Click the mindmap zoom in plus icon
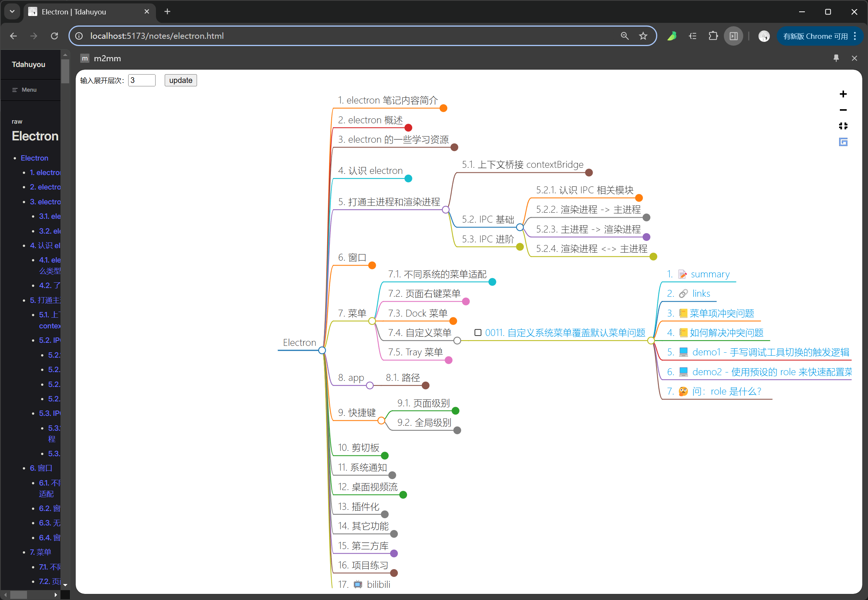The height and width of the screenshot is (600, 868). 843,94
